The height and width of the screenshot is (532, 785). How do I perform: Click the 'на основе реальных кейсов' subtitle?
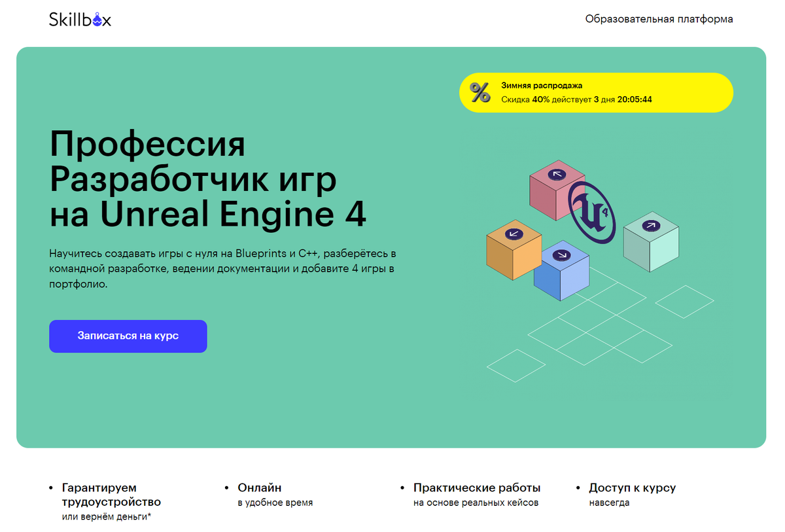coord(476,503)
